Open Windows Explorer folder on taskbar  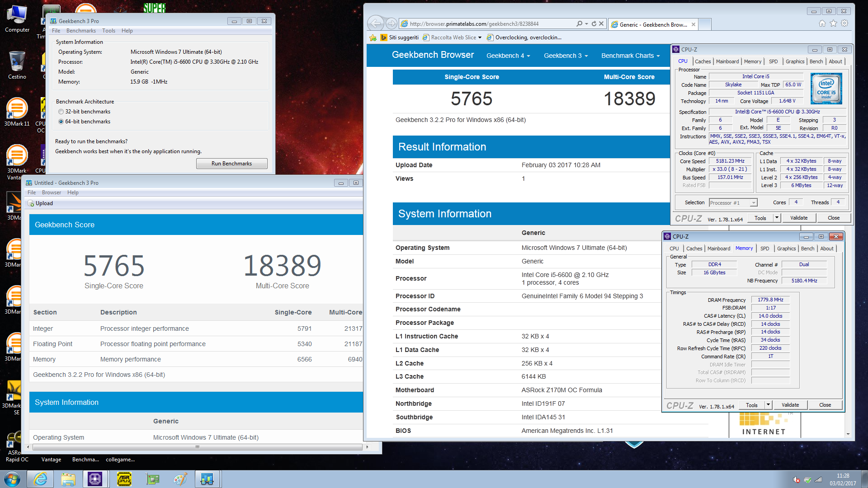(x=68, y=479)
